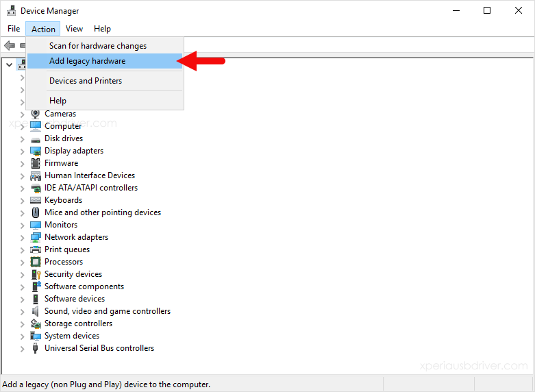Close the Device Manager window
The width and height of the screenshot is (535, 392).
[x=519, y=10]
